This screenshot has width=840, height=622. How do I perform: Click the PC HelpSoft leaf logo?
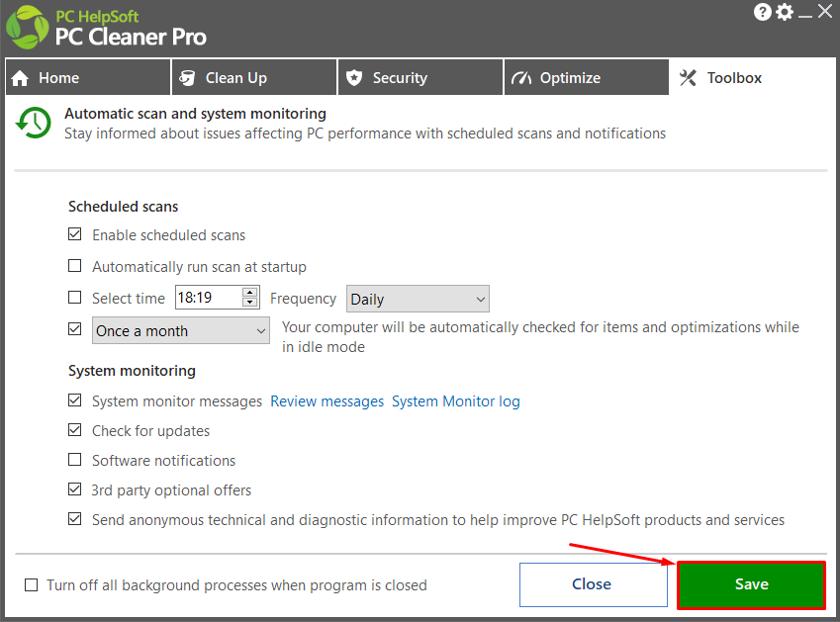[27, 28]
